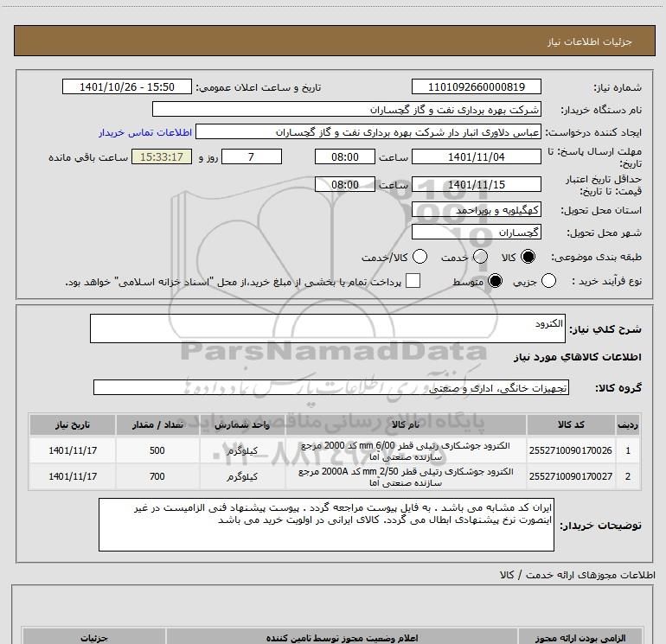
Task: Click the delivery city field 'گچساران'
Action: (x=476, y=233)
